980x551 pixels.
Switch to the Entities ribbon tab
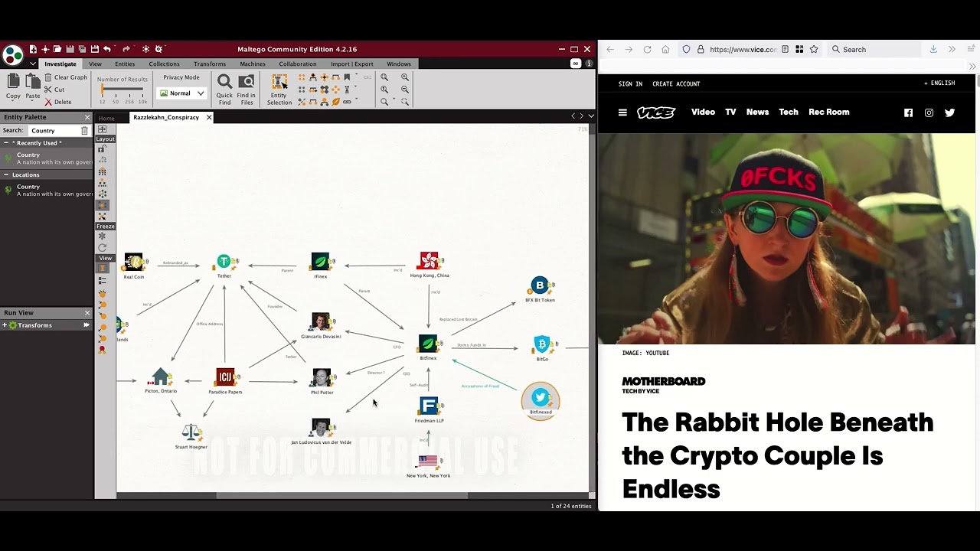pos(125,64)
